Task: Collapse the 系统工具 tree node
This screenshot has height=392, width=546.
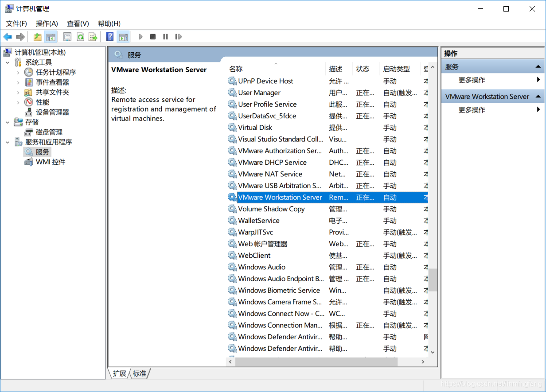Action: tap(8, 62)
